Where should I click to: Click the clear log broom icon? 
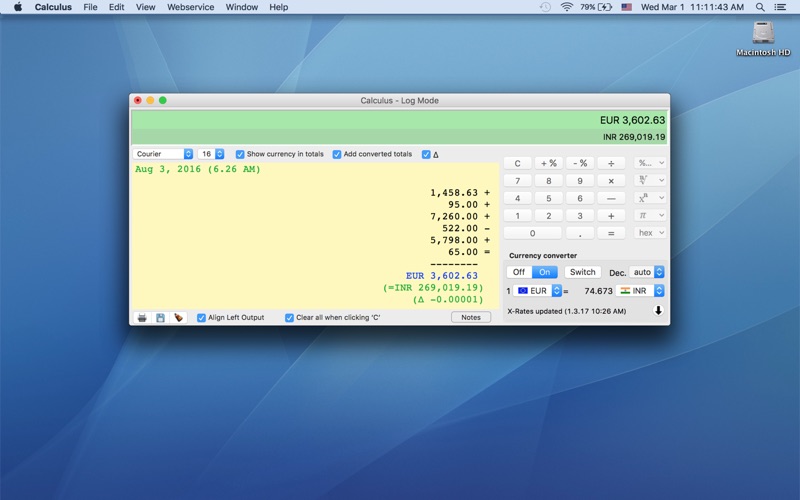click(178, 317)
